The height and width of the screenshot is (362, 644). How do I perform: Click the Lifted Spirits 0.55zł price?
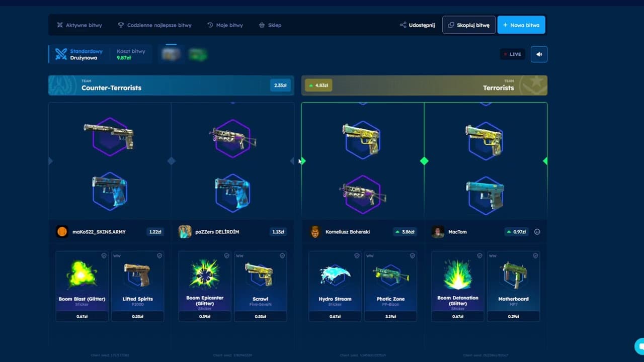[137, 317]
